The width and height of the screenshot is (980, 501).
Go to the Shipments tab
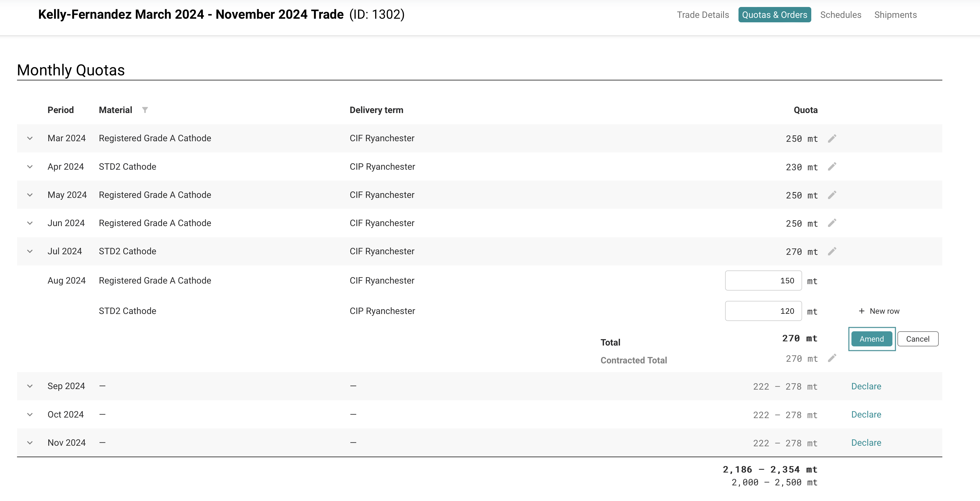[x=895, y=15]
